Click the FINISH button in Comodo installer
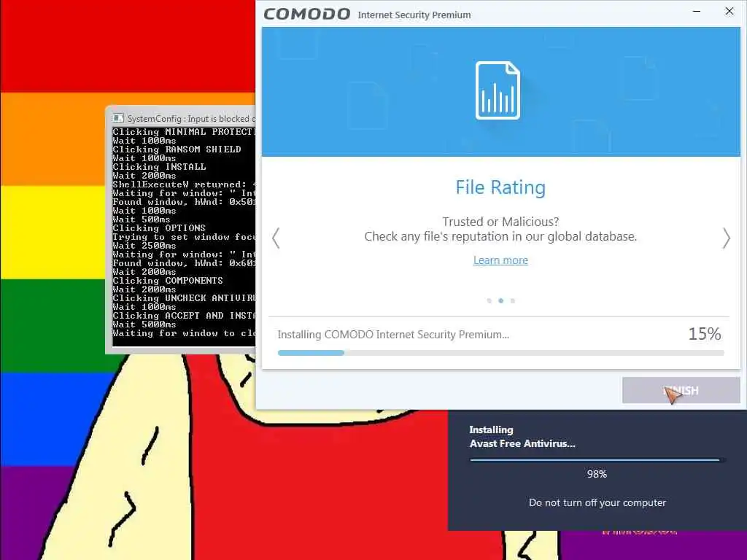The image size is (747, 560). coord(681,391)
